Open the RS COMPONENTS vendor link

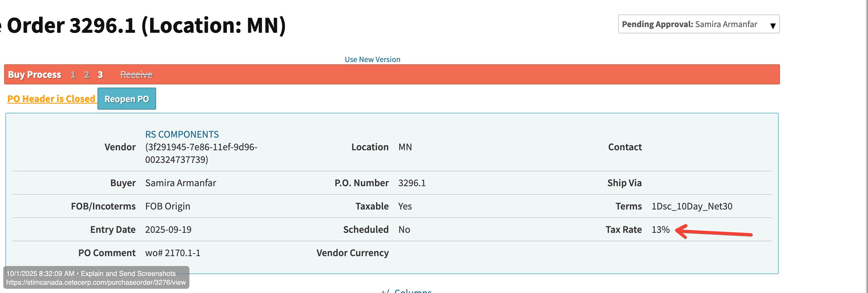point(182,135)
